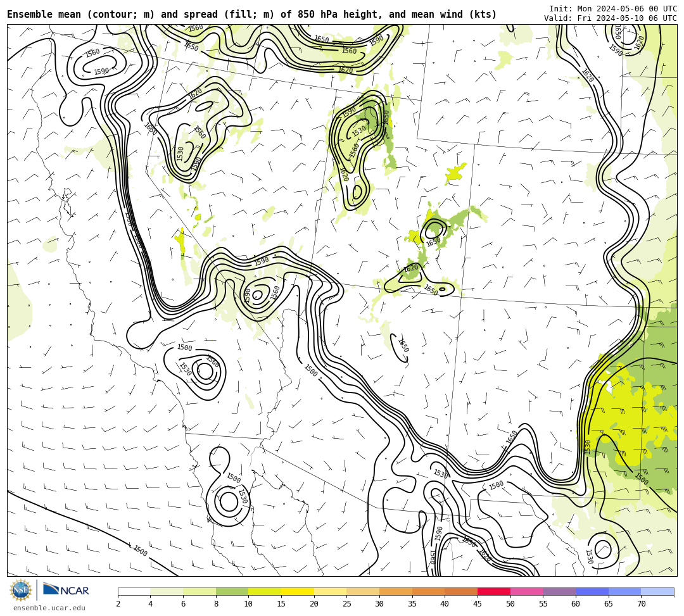The height and width of the screenshot is (616, 684).
Task: Select the plot title about 850 hPa height
Action: point(251,15)
